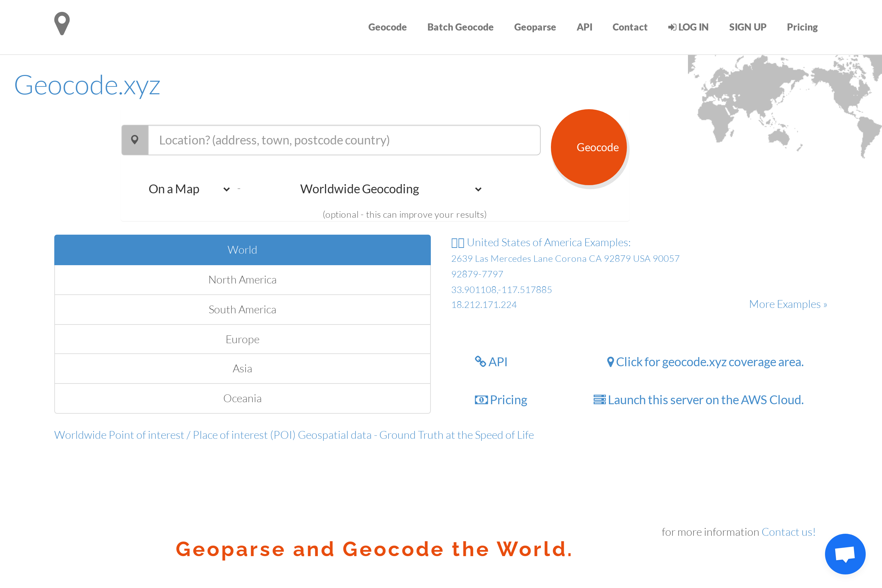Click the marker icon for coverage area

click(610, 362)
